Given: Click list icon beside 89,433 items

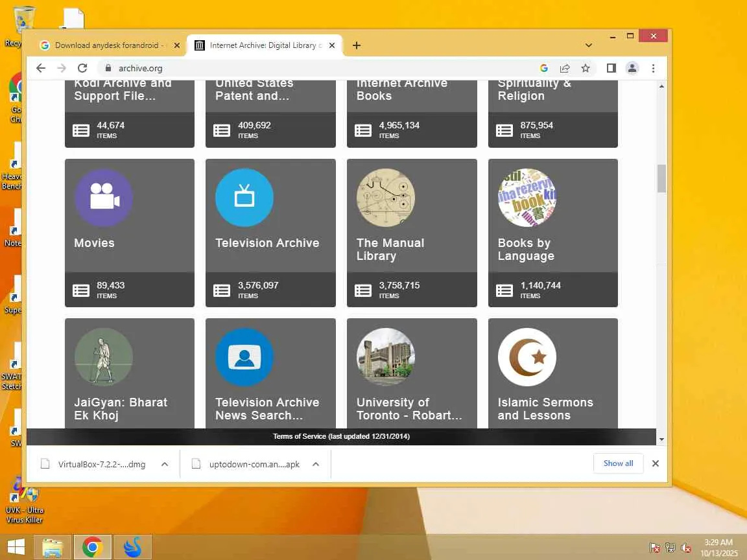Looking at the screenshot, I should point(81,290).
